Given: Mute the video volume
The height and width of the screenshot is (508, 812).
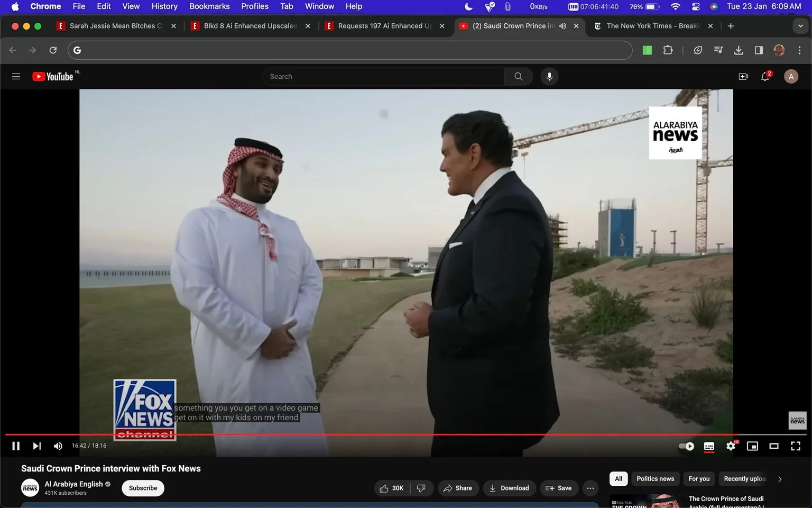Looking at the screenshot, I should click(58, 446).
